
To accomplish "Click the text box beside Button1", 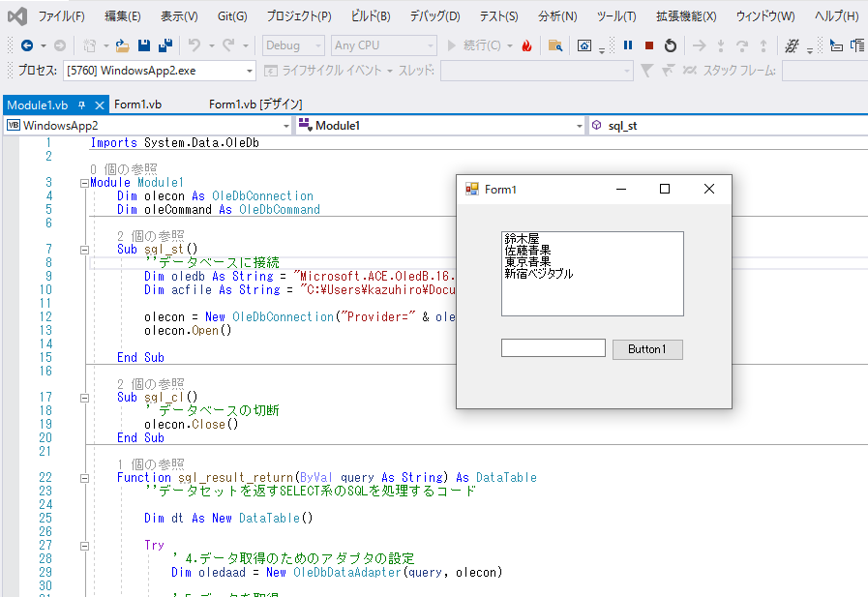I will point(553,348).
